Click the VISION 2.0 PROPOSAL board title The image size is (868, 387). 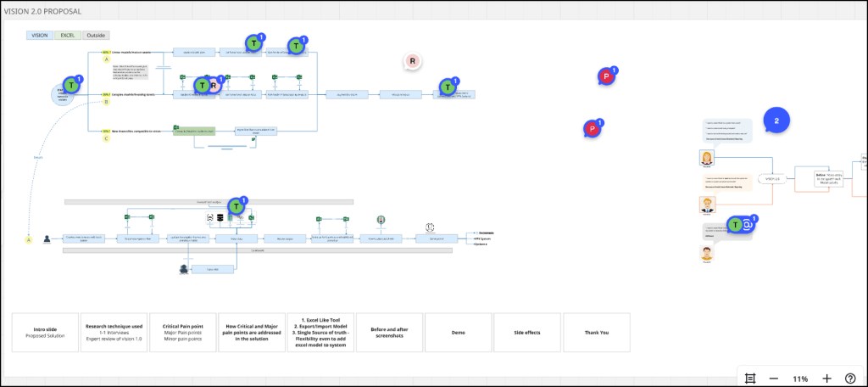tap(43, 11)
